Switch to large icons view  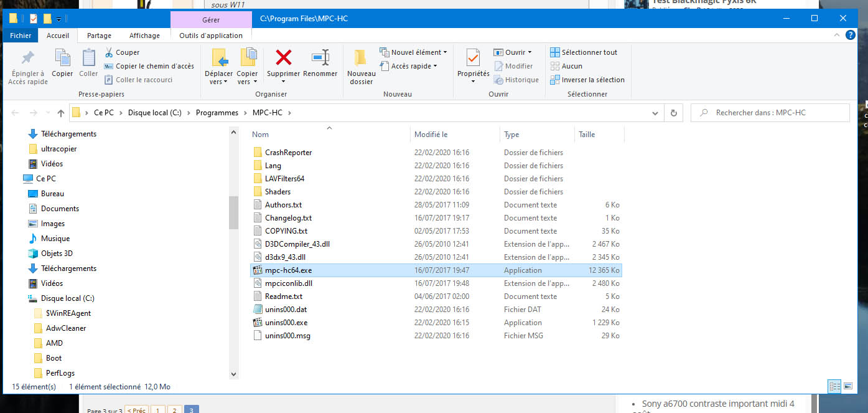pyautogui.click(x=847, y=387)
